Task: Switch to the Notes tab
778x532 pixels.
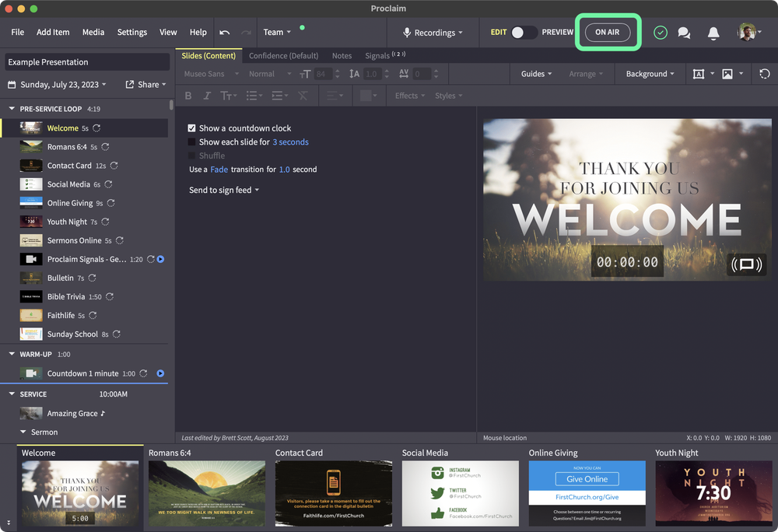Action: click(x=342, y=55)
